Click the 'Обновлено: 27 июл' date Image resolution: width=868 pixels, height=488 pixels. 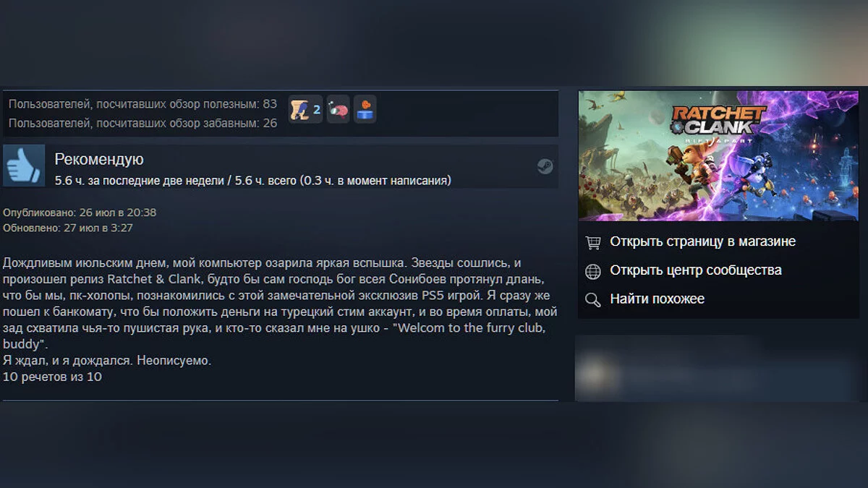click(68, 228)
